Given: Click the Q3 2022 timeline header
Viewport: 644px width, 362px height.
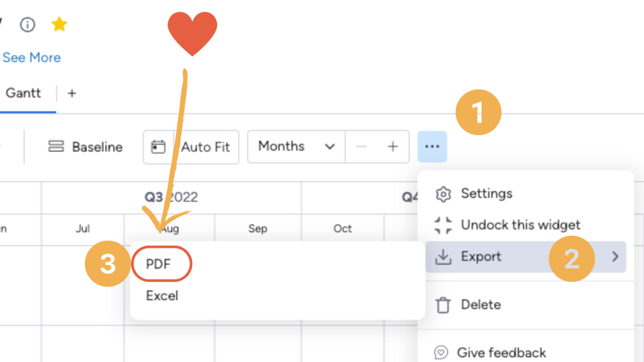Looking at the screenshot, I should (171, 197).
